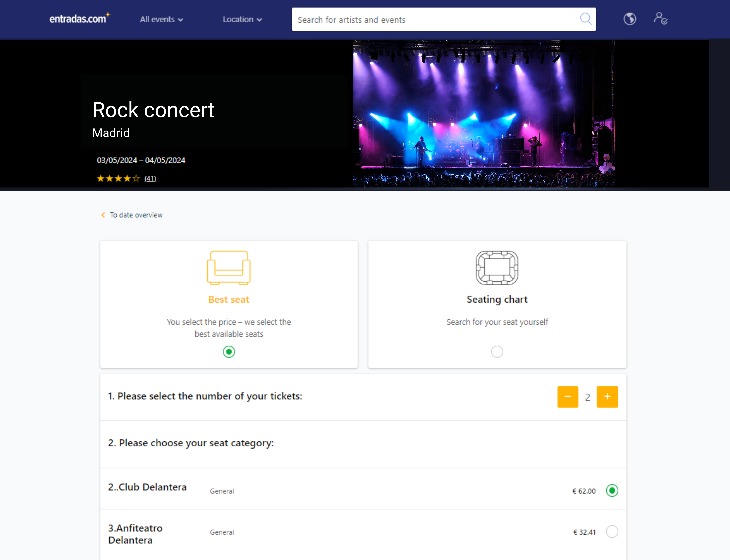Expand the All events dropdown
Screen dimensions: 730x560
tap(161, 19)
